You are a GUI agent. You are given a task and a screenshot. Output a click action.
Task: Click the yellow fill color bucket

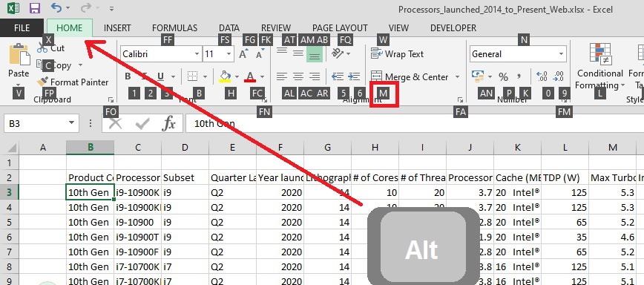click(x=225, y=76)
